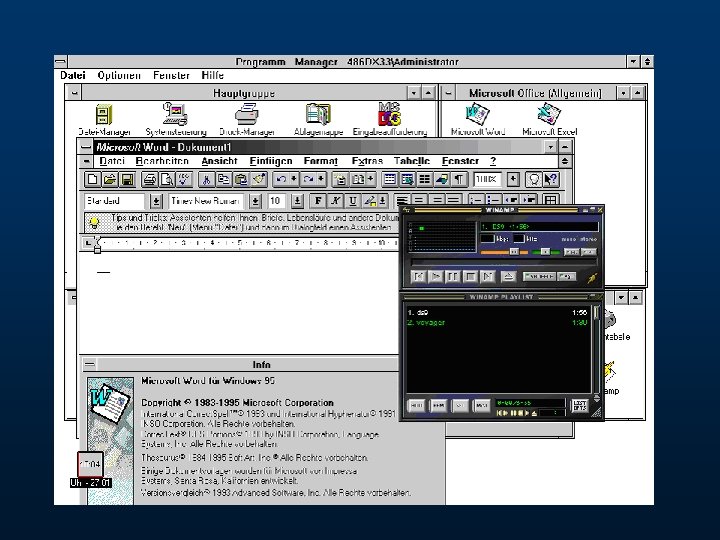Launch MS-DOS Eingabeaufforderung icon
Screen dimensions: 720x540
pos(389,120)
